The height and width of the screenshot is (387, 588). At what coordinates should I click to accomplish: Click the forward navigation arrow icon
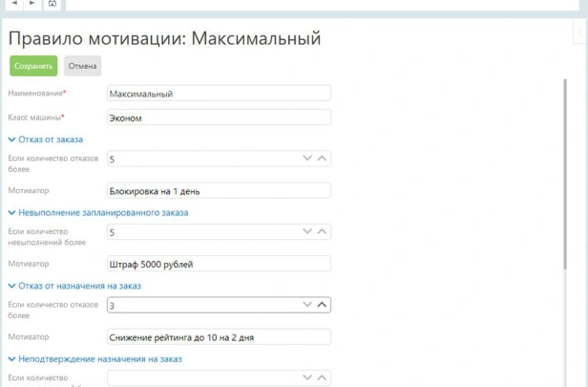[x=31, y=4]
